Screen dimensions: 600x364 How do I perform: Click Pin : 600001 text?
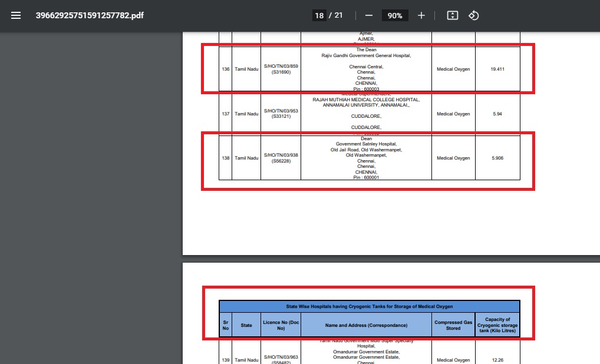tap(366, 177)
